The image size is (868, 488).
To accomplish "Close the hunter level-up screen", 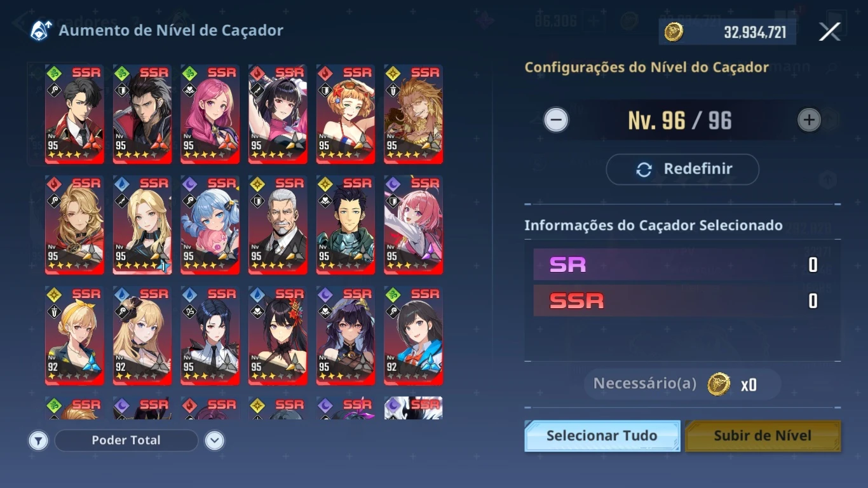I will point(829,31).
